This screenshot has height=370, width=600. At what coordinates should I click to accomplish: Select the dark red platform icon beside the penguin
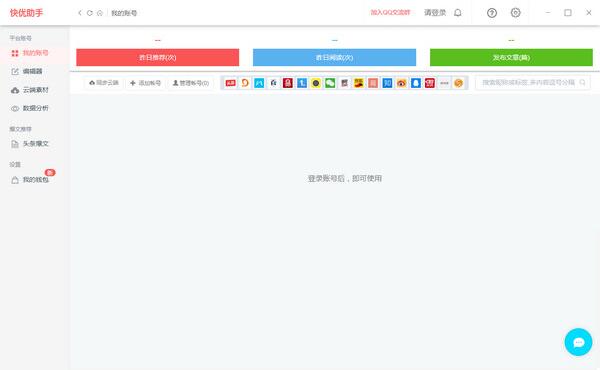[288, 83]
